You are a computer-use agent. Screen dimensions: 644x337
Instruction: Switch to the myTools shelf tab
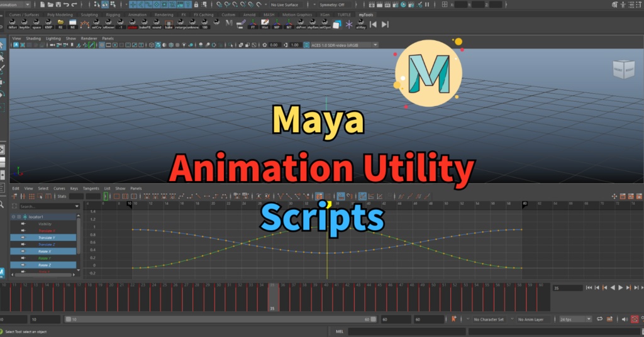tap(366, 15)
